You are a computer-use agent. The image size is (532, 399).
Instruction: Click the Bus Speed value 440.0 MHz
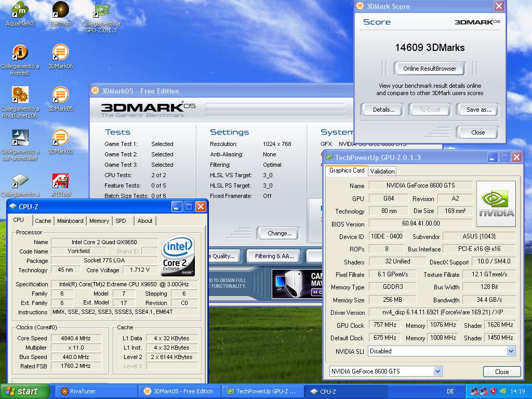(x=76, y=357)
